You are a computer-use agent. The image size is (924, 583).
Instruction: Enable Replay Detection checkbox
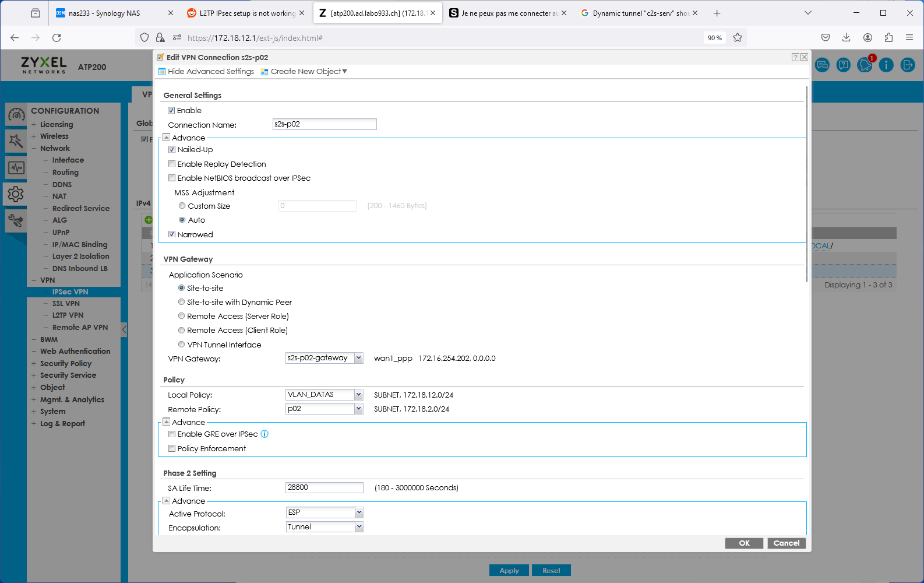point(172,164)
